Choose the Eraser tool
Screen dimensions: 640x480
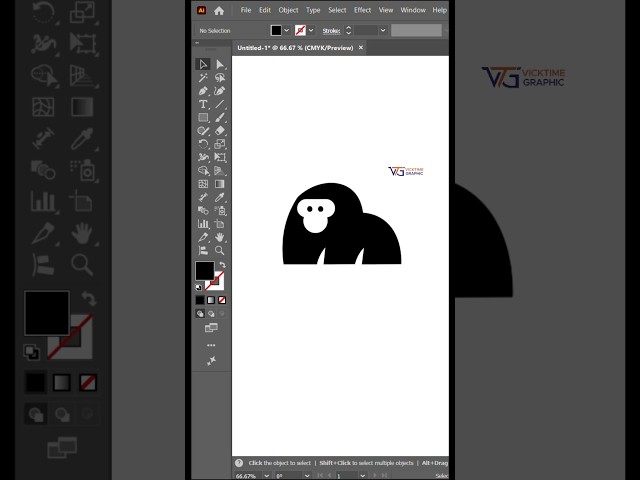click(220, 131)
